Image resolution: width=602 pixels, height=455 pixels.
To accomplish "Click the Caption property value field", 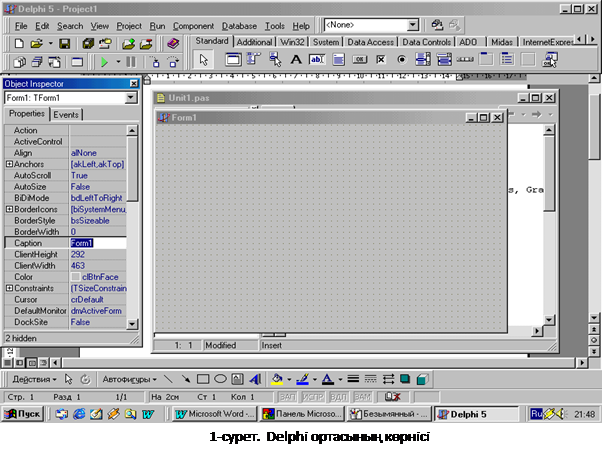I will point(98,243).
